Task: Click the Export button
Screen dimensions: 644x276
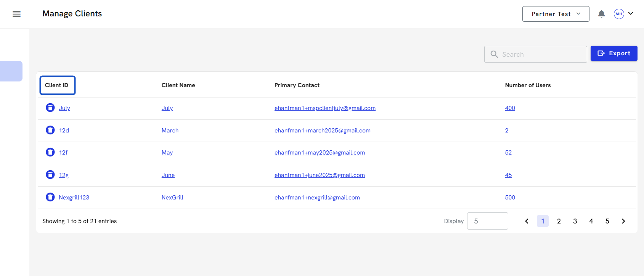Action: pyautogui.click(x=613, y=53)
